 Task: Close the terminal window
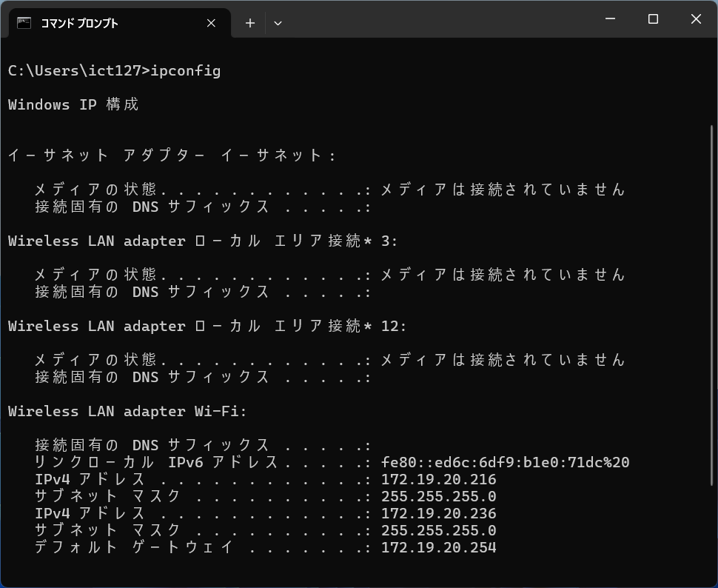tap(696, 19)
